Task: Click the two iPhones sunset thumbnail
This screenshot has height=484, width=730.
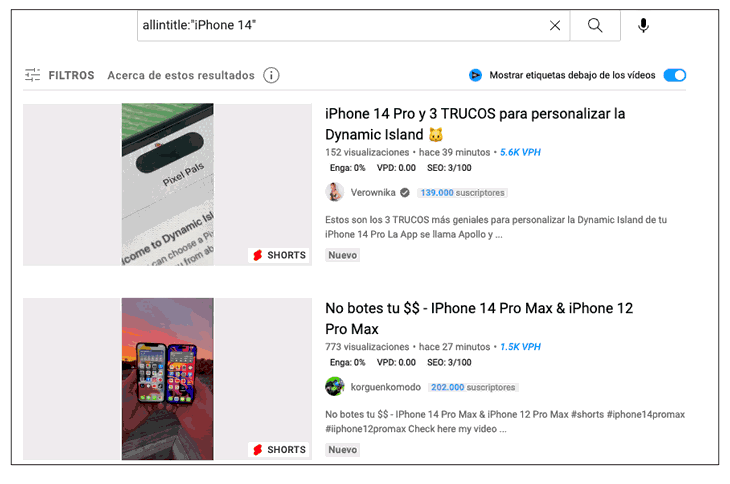Action: coord(168,379)
